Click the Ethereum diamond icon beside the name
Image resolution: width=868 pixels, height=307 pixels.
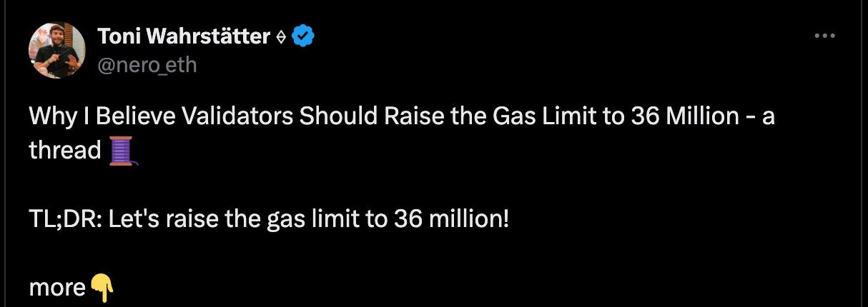click(x=281, y=36)
